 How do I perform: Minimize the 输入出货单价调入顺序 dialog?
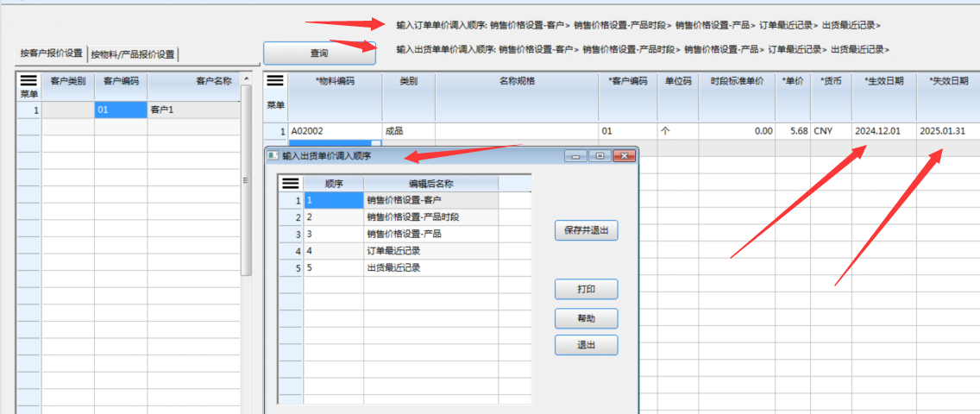[x=576, y=156]
